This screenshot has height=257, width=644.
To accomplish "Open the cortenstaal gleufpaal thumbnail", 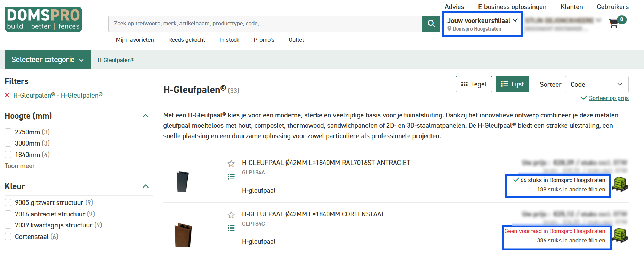I will [x=183, y=234].
